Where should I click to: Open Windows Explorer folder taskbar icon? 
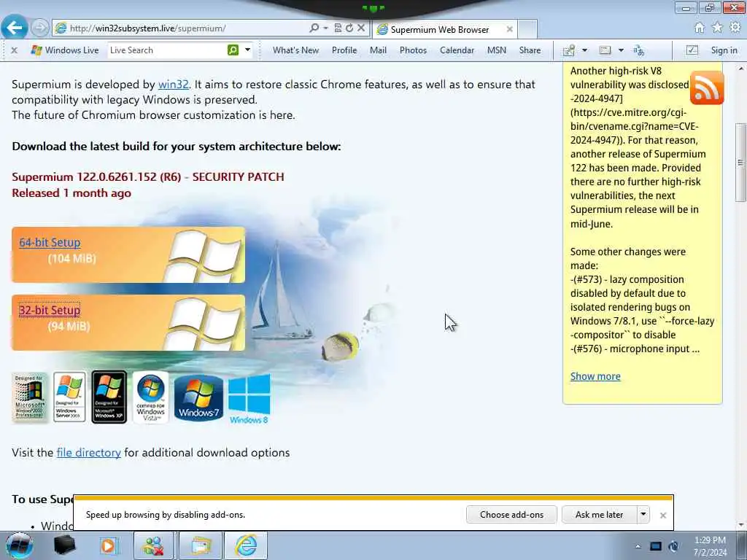[201, 545]
